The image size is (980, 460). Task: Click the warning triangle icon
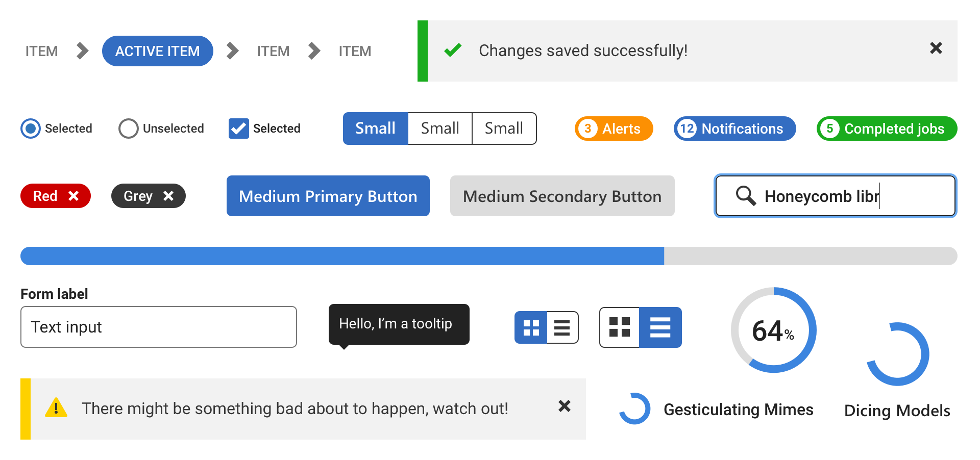click(x=56, y=408)
